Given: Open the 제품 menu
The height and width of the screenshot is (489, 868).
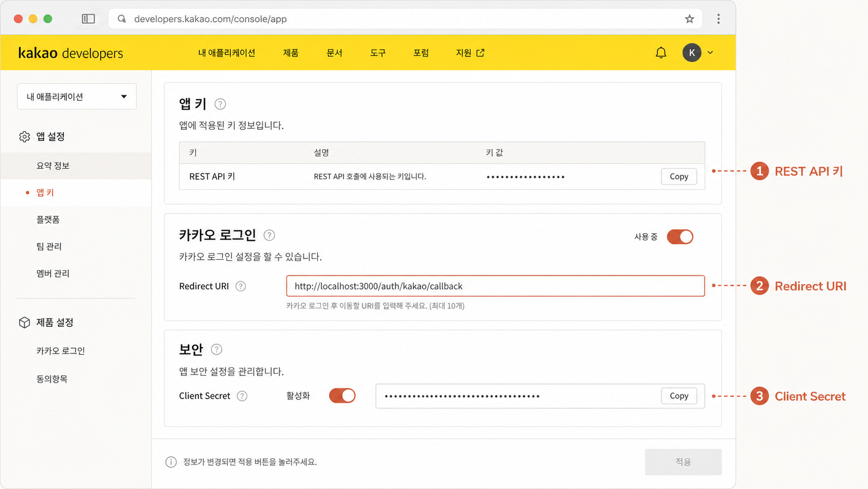Looking at the screenshot, I should coord(291,52).
